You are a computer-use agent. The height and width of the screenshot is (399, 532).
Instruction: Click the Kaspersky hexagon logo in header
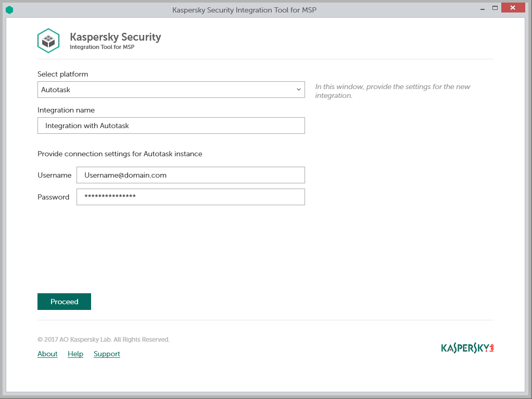48,41
